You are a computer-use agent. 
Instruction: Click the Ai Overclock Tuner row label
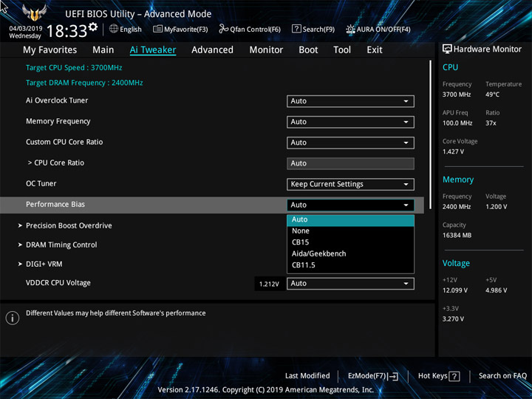57,100
